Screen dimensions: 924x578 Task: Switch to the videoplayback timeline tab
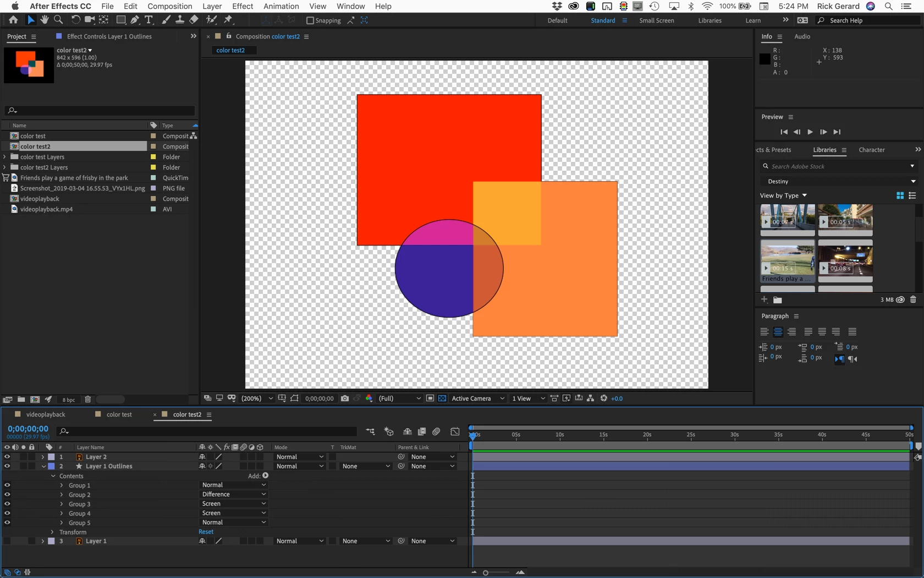coord(46,415)
